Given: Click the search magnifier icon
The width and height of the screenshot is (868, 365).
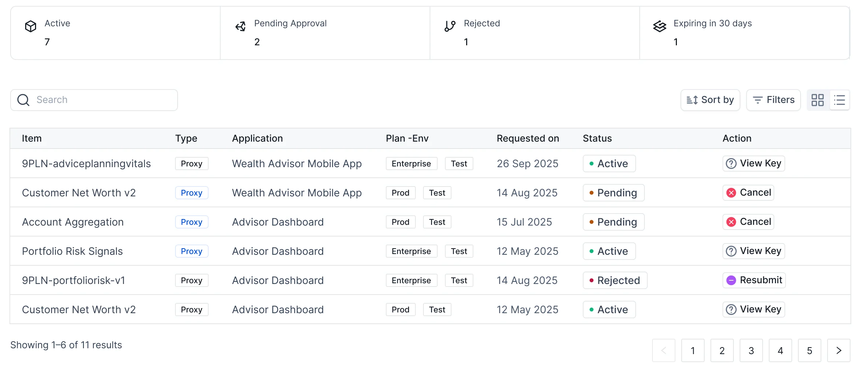Looking at the screenshot, I should [23, 100].
